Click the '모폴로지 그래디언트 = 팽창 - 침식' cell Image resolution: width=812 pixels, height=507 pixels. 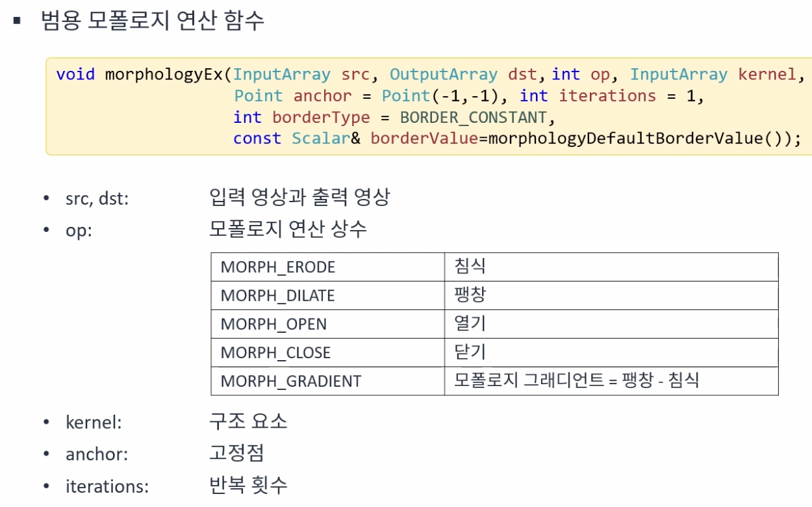611,381
